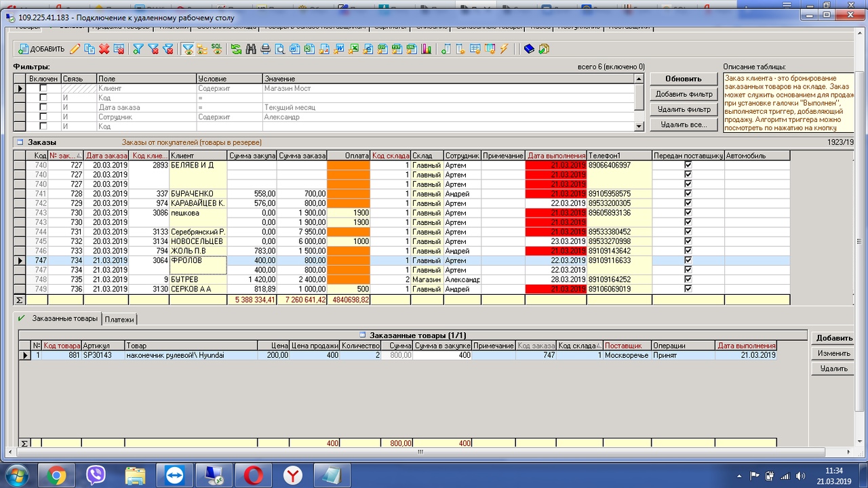Image resolution: width=868 pixels, height=488 pixels.
Task: Click the down arrow of filter list scrollbar
Action: point(639,126)
